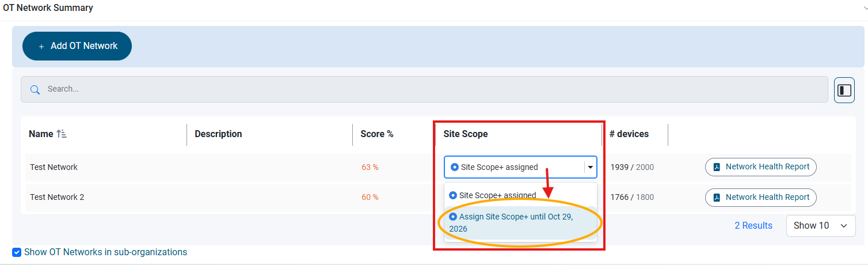Click the search magnifier icon
Image resolution: width=868 pixels, height=265 pixels.
(35, 89)
